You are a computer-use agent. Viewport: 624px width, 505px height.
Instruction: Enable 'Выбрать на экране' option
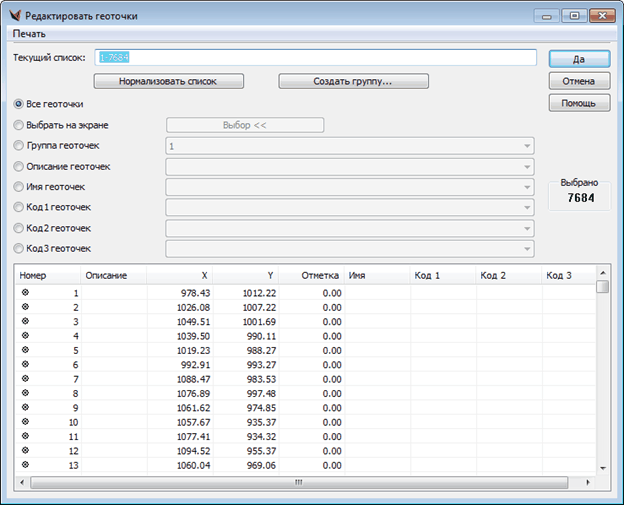18,125
